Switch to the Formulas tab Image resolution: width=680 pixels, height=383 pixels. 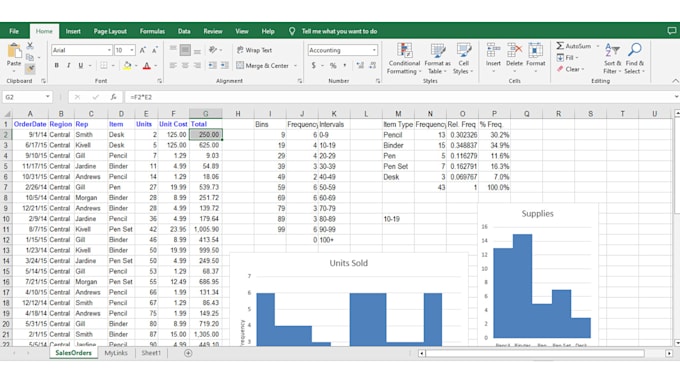point(152,31)
